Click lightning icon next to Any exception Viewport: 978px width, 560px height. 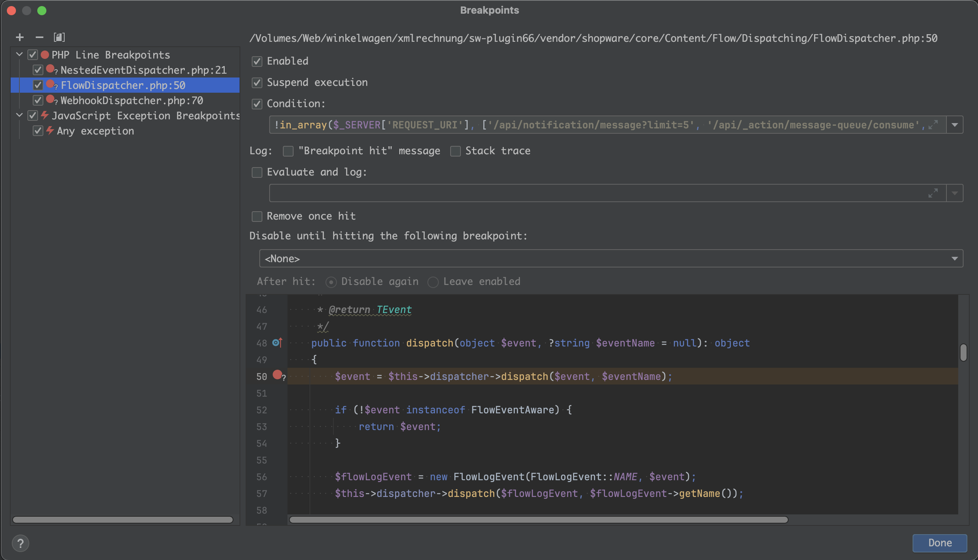(50, 130)
